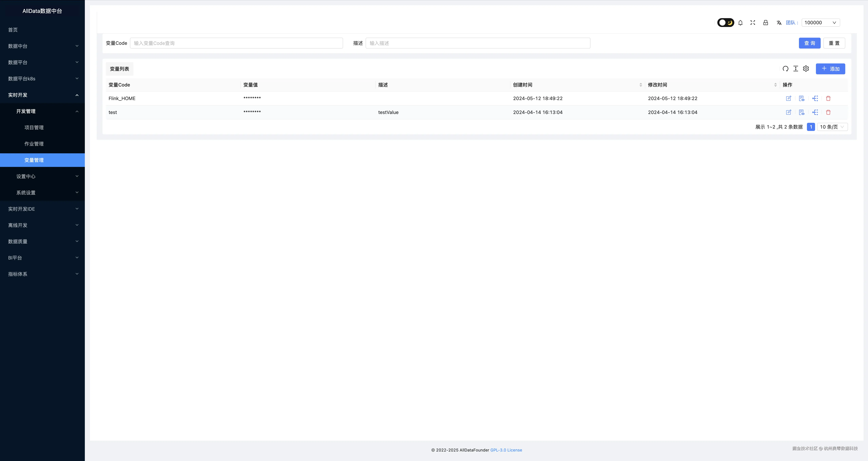Screen dimensions: 868x461
Task: Edit the Flink_HOME variable row
Action: [788, 98]
